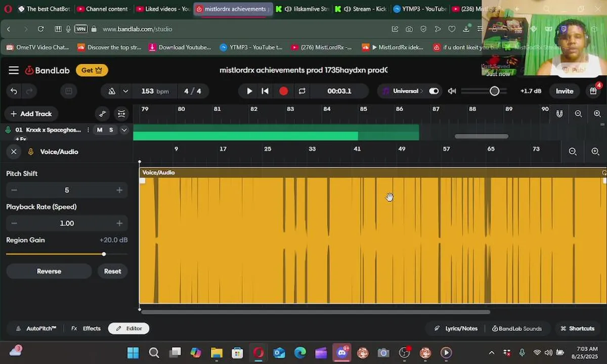Expand track 01 chevron

point(124,130)
